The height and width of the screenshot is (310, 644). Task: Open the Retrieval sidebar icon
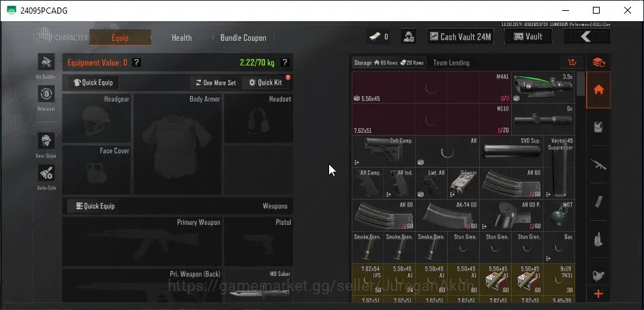click(x=46, y=94)
